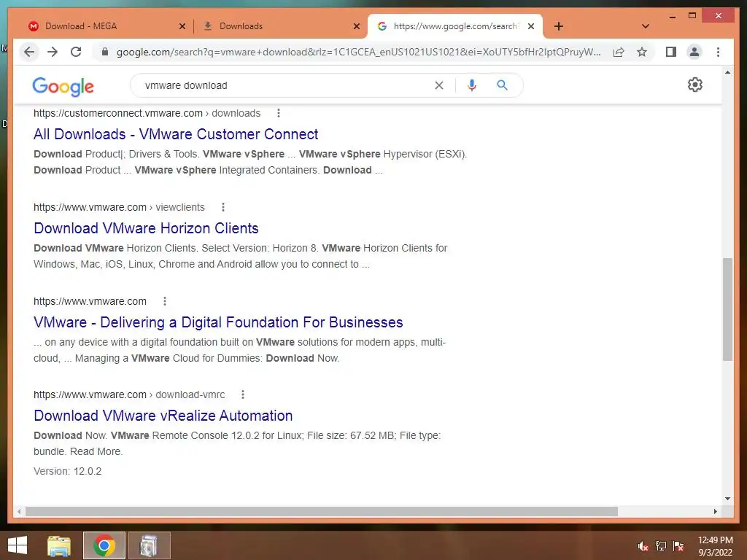Click the scroll down arrow
Viewport: 747px width, 560px height.
[727, 499]
